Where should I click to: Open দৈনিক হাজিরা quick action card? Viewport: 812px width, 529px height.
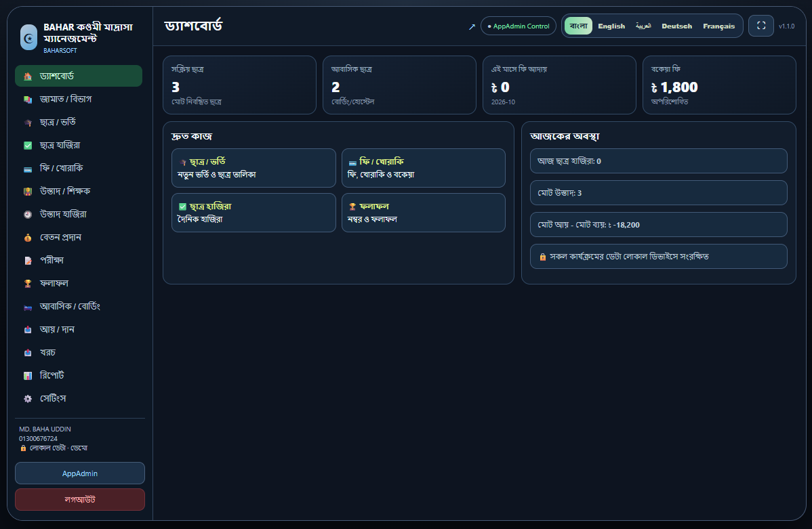coord(253,213)
